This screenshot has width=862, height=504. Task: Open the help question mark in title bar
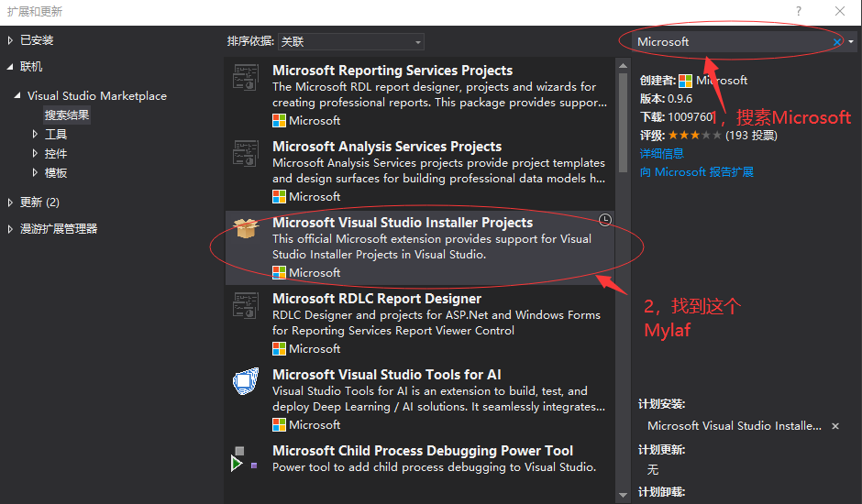[799, 12]
